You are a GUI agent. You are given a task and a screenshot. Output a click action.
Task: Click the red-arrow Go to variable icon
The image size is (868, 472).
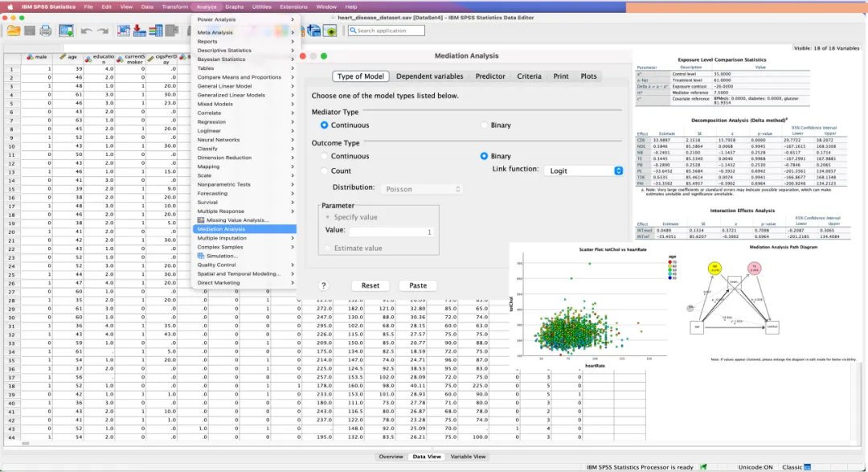(140, 31)
